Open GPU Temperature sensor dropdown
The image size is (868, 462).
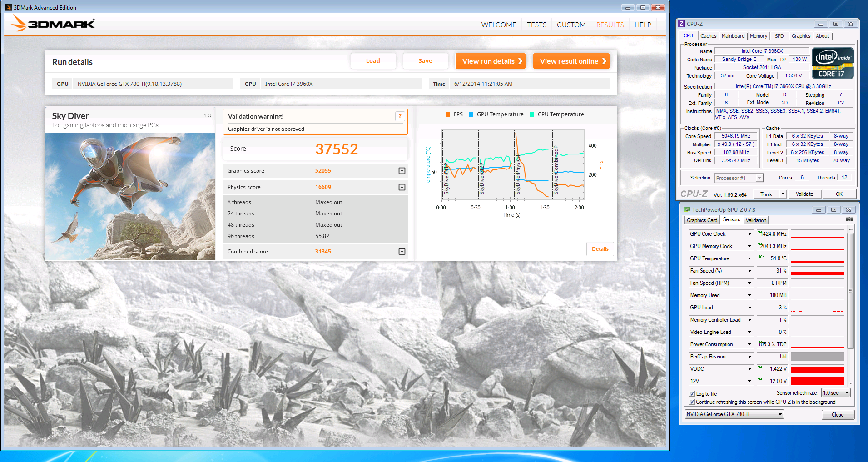tap(749, 258)
